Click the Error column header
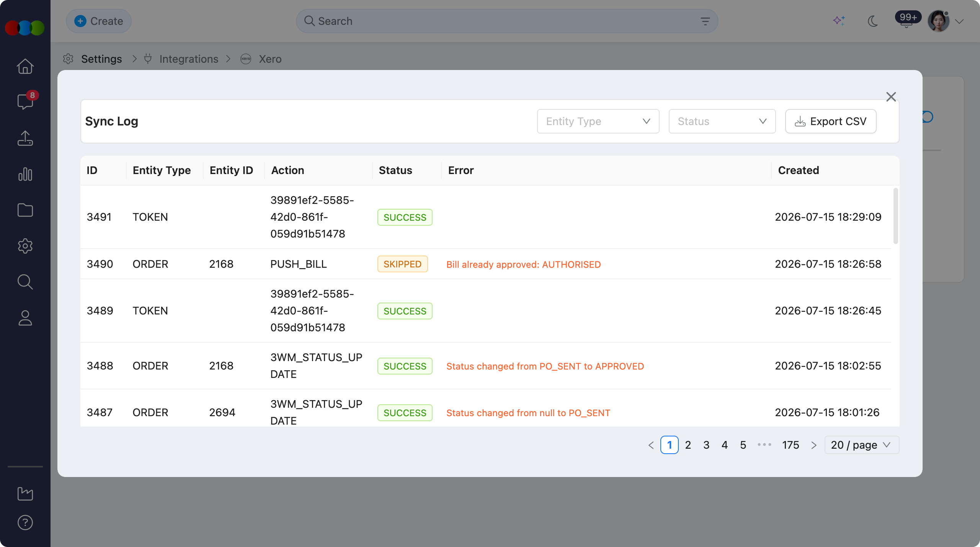Screen dimensions: 980x547 [461, 170]
